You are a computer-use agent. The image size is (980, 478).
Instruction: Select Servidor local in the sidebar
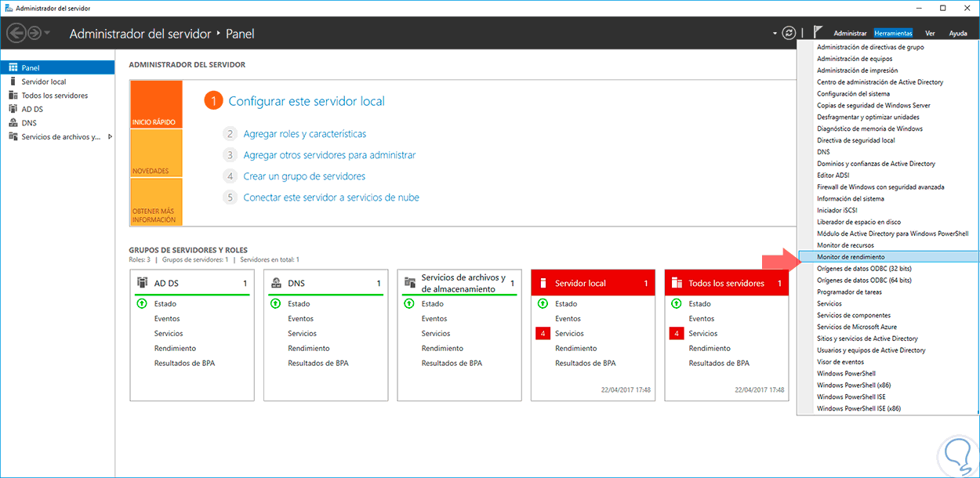[57, 81]
